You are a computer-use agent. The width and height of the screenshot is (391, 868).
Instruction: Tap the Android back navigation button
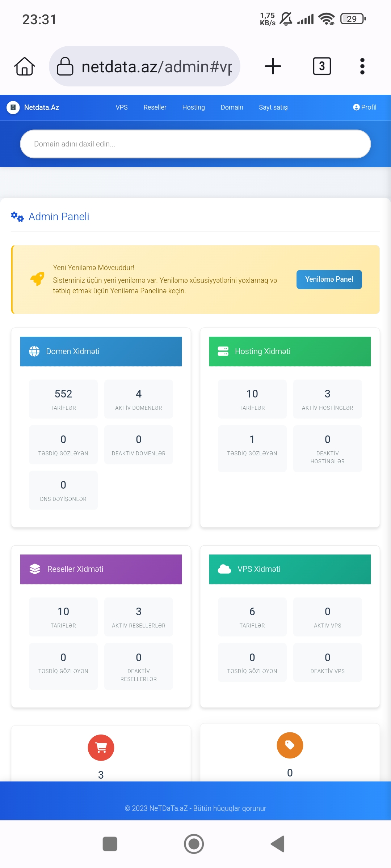278,844
